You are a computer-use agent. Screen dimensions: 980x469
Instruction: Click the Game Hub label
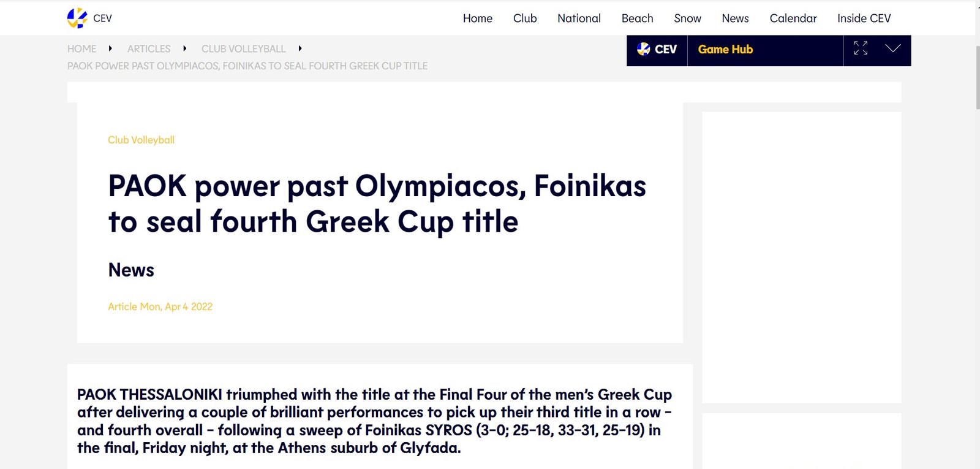point(725,50)
